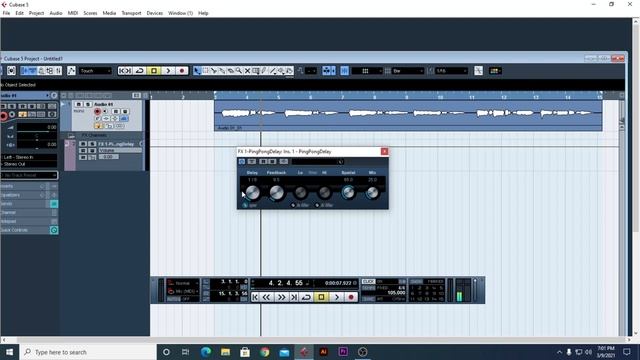Open the File menu

(x=6, y=13)
